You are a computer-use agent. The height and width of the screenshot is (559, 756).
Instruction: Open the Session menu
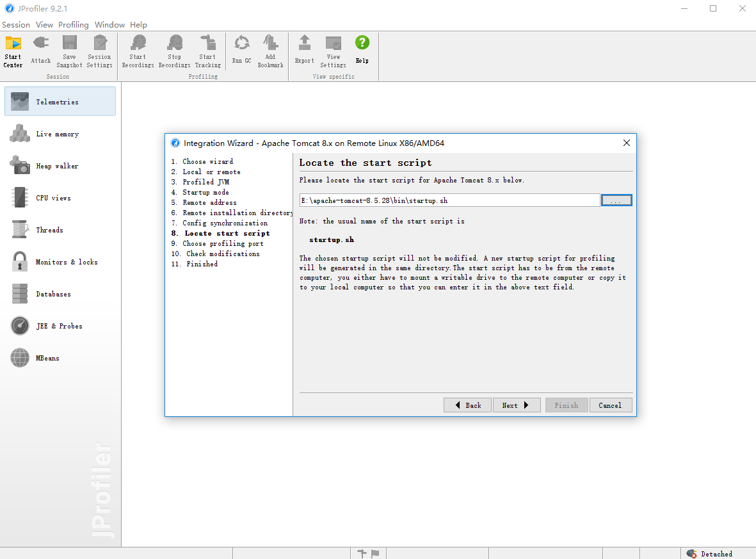click(16, 24)
